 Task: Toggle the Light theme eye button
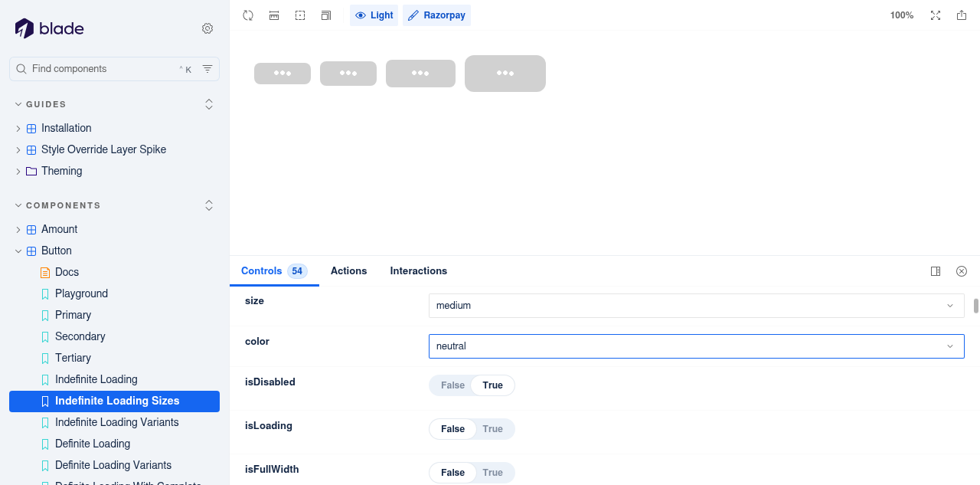point(374,15)
